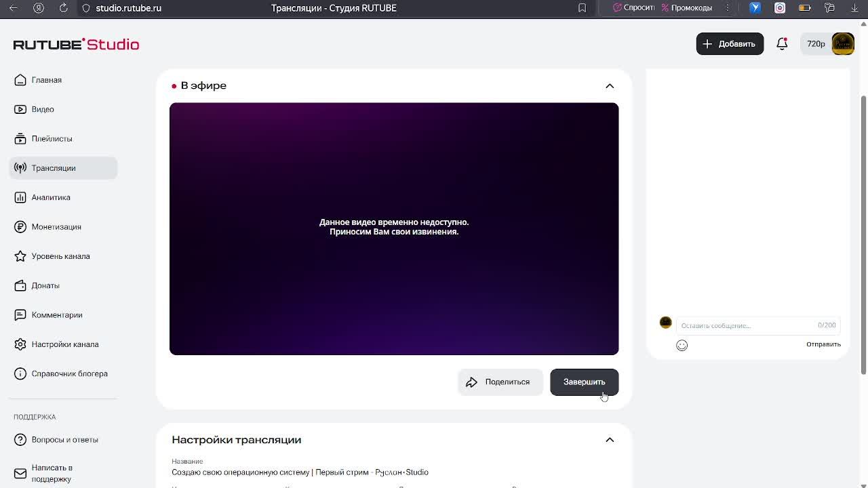
Task: Click the 'Поделиться' share button
Action: [x=500, y=382]
